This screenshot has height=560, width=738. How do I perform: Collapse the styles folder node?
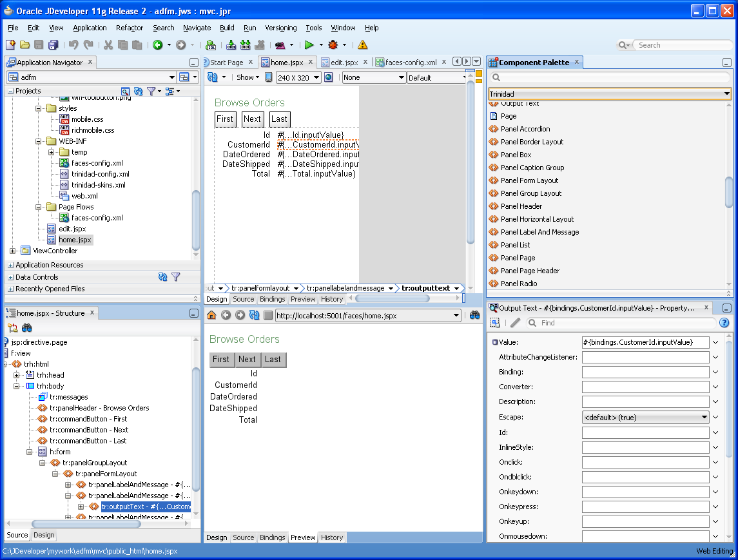[x=39, y=108]
